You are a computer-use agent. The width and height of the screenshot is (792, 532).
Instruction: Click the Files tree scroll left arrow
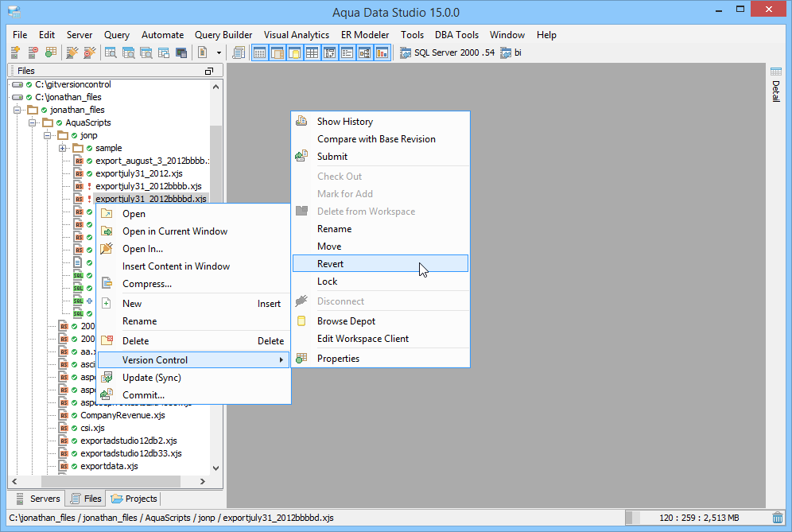pos(14,481)
